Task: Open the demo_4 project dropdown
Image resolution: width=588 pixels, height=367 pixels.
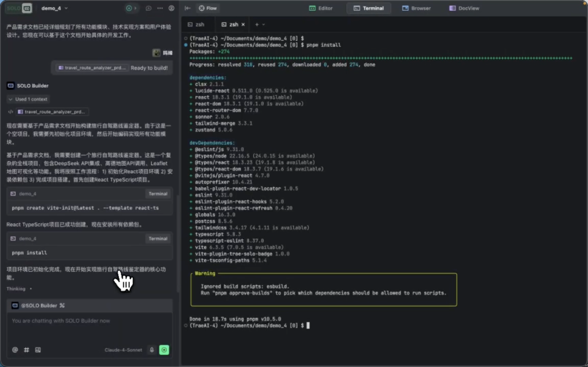Action: click(54, 8)
